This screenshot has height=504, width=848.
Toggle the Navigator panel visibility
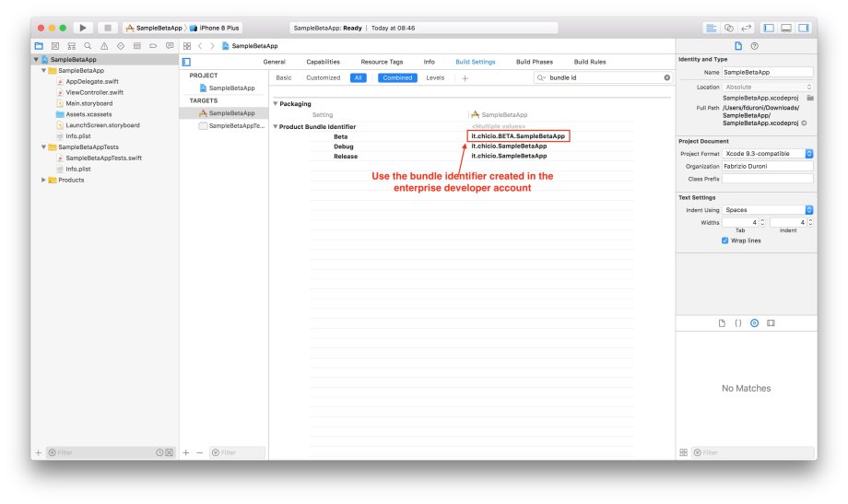coord(769,29)
